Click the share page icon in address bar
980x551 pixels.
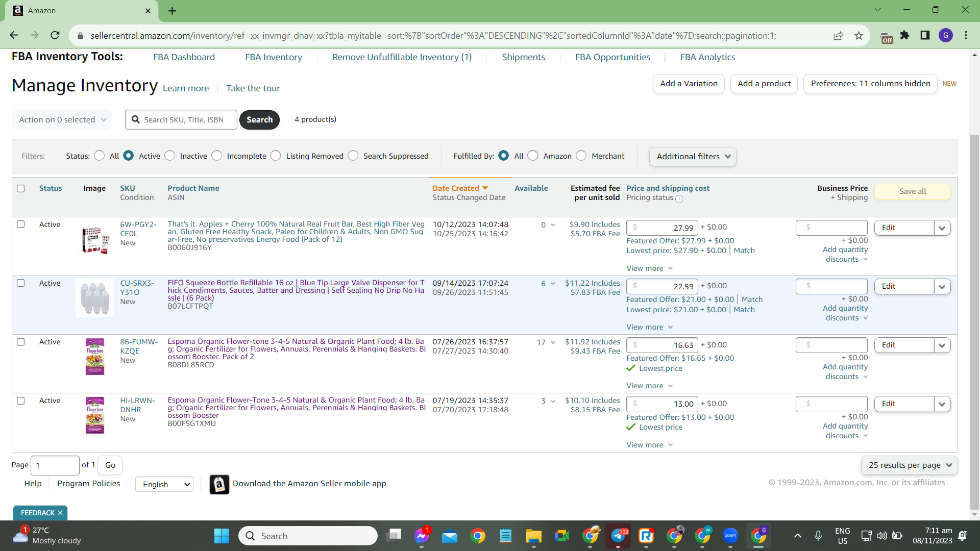(x=838, y=35)
